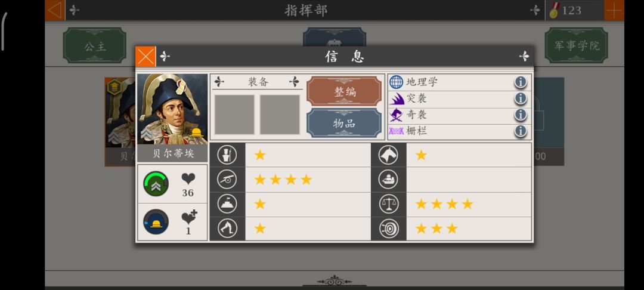The width and height of the screenshot is (644, 290).
Task: Tap the navy ship stat icon
Action: [389, 180]
